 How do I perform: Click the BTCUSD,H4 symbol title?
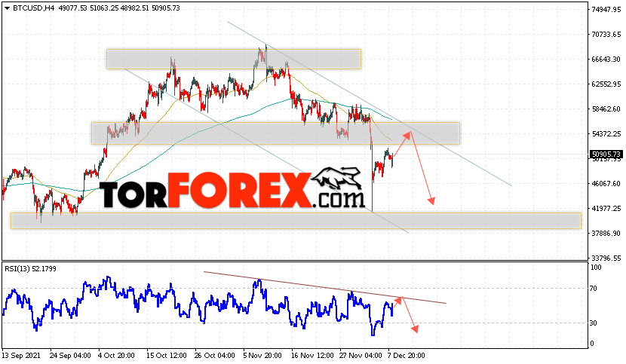tap(33, 8)
